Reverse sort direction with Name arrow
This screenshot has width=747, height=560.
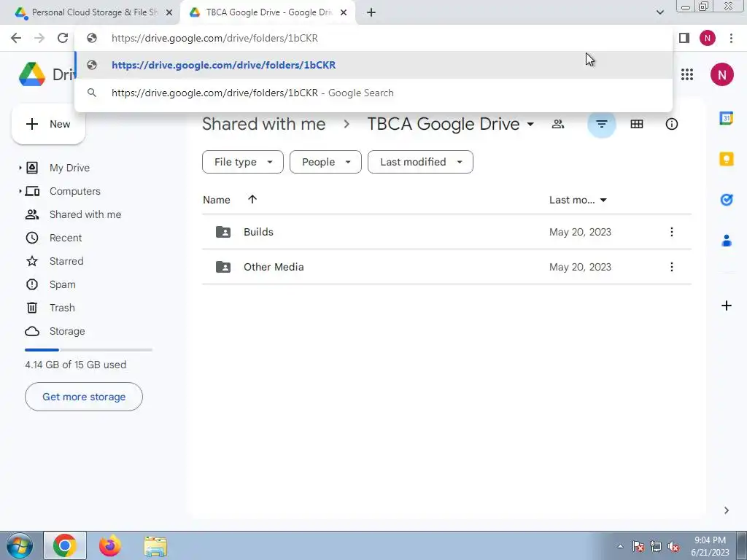252,200
